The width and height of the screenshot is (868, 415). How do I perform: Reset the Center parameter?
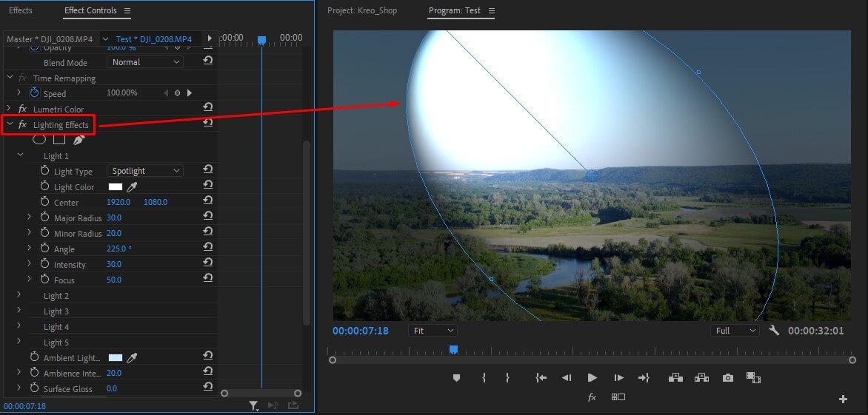[x=208, y=200]
